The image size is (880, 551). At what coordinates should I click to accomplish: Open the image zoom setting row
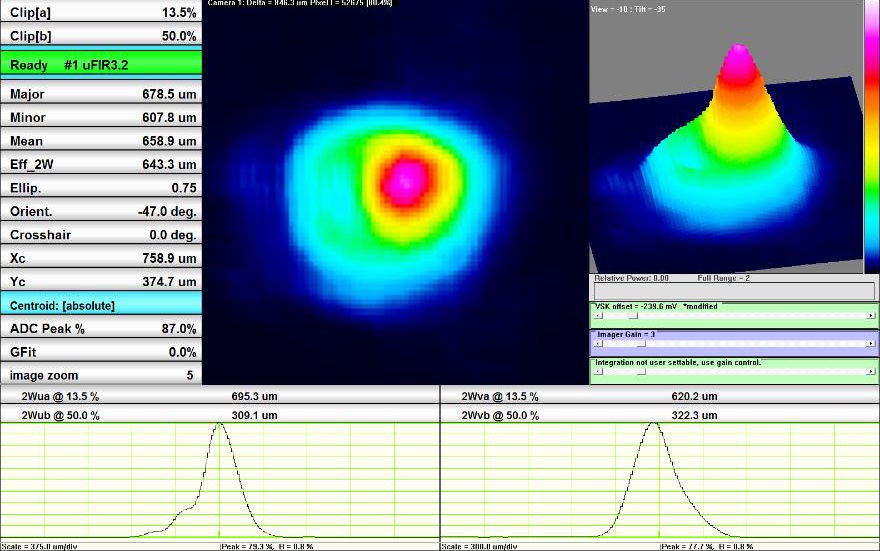[101, 375]
